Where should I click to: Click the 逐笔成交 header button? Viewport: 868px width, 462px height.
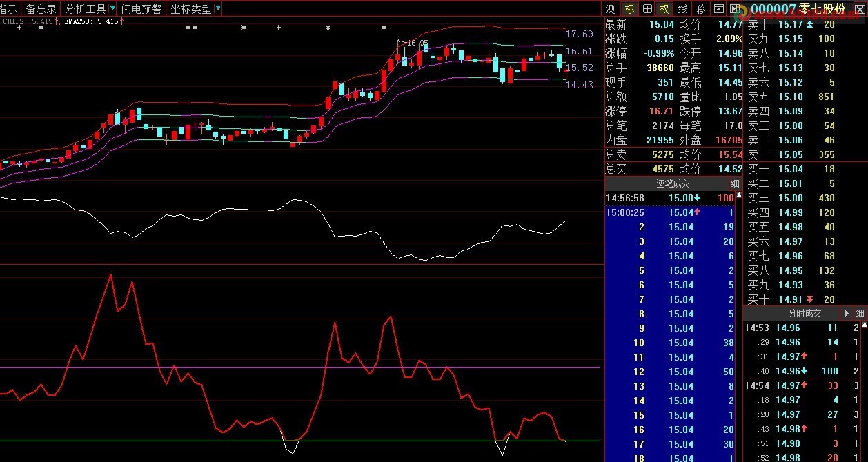(x=672, y=183)
